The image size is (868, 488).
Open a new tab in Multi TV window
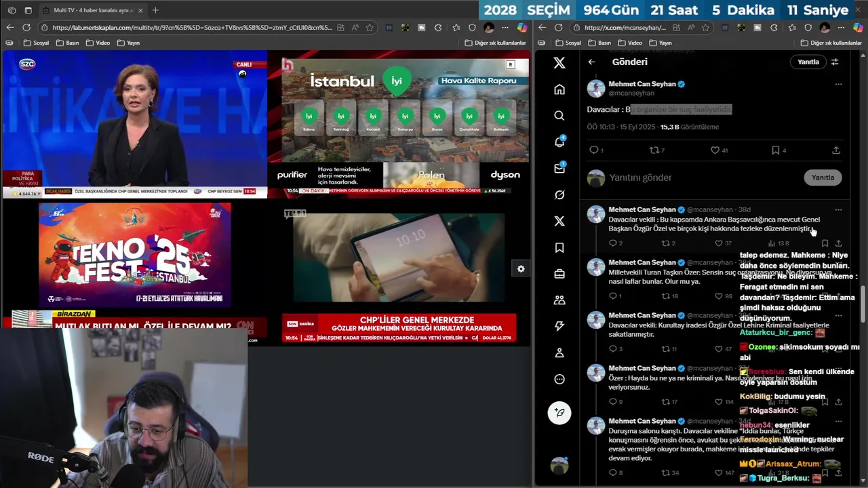tap(155, 10)
